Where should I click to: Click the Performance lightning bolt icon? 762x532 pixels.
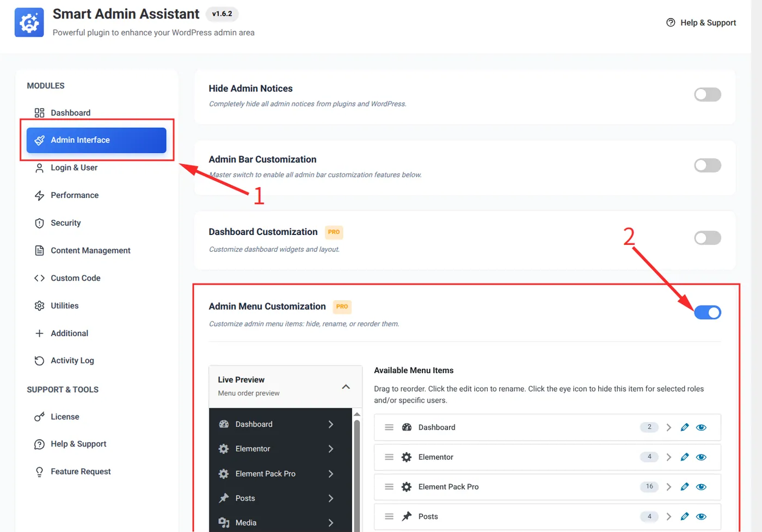pyautogui.click(x=39, y=195)
